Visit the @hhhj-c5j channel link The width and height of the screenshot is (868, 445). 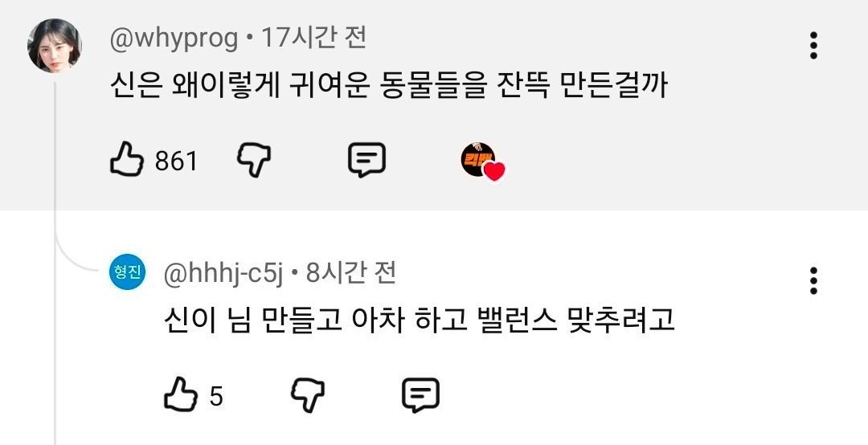point(223,273)
